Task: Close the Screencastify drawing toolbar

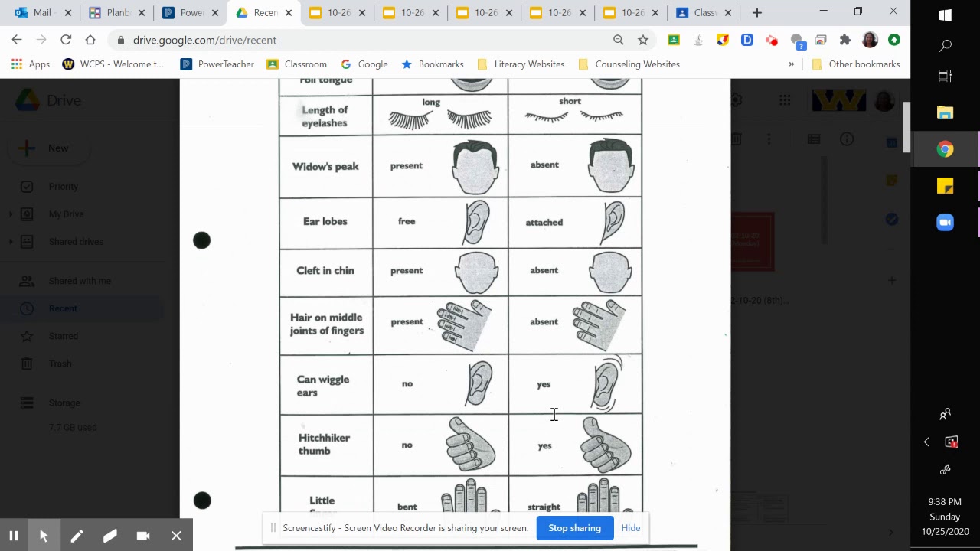Action: pos(176,536)
